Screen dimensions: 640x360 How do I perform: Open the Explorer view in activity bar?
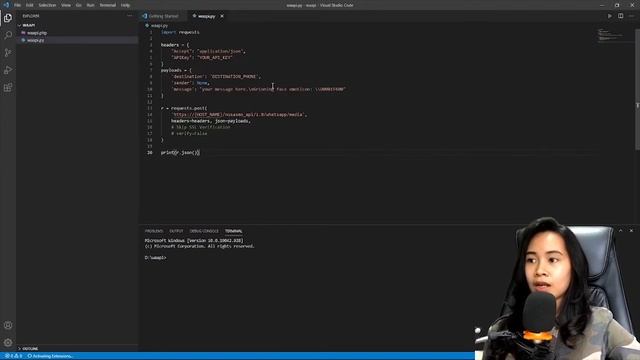[x=8, y=18]
